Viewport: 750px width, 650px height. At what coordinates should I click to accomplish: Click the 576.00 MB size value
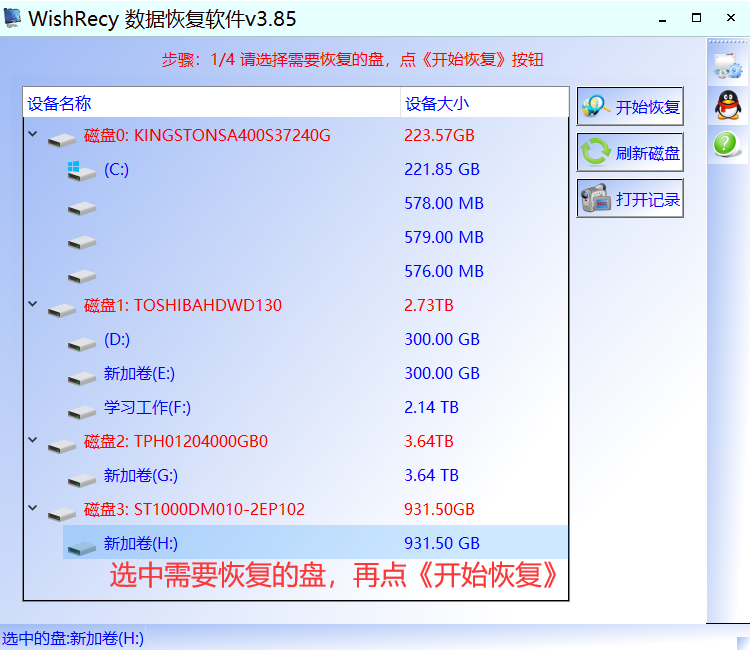pos(444,271)
